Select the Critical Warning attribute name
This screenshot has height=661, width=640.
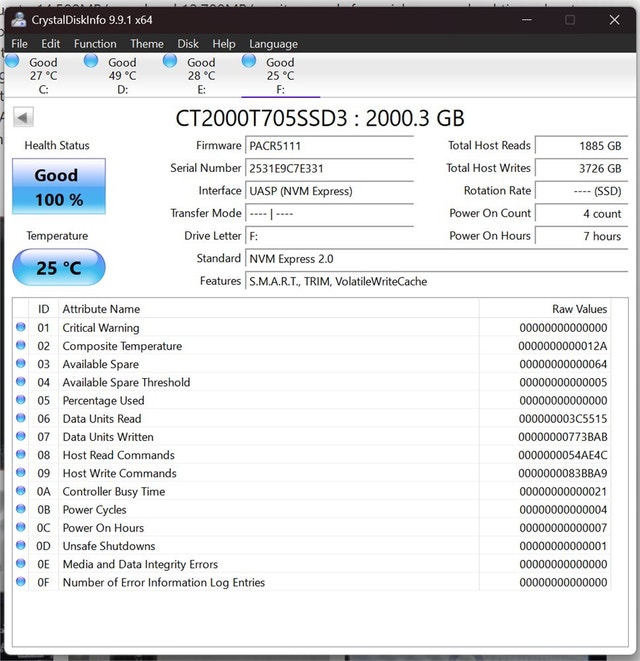click(x=101, y=328)
